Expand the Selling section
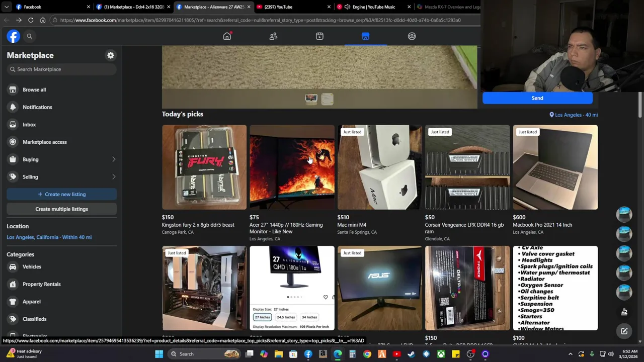The height and width of the screenshot is (362, 644). (x=61, y=177)
